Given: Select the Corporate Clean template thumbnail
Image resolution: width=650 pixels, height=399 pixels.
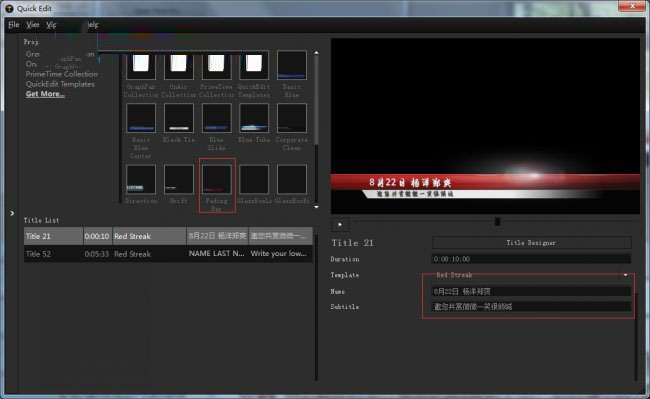Looking at the screenshot, I should click(x=291, y=118).
